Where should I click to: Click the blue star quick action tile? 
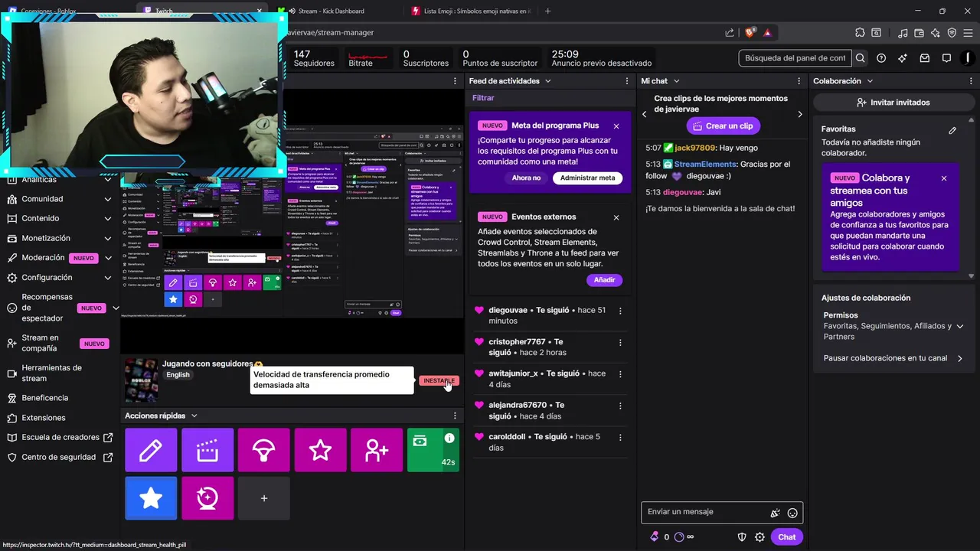point(151,498)
